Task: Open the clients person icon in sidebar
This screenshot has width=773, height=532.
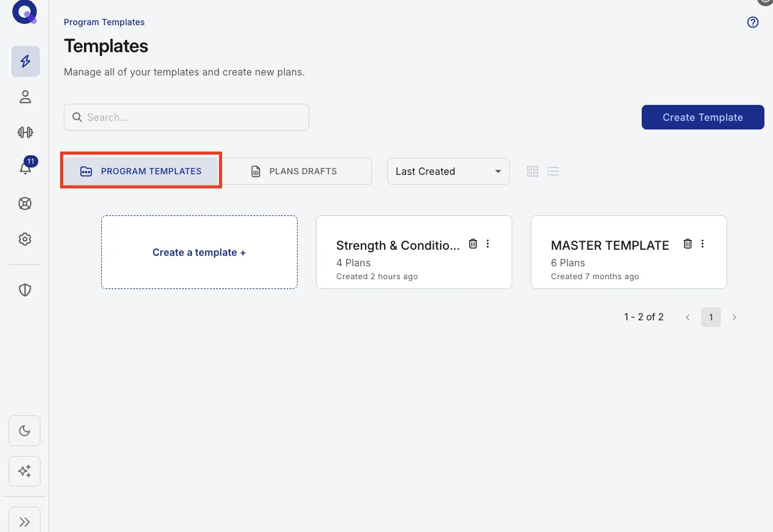Action: (x=25, y=97)
